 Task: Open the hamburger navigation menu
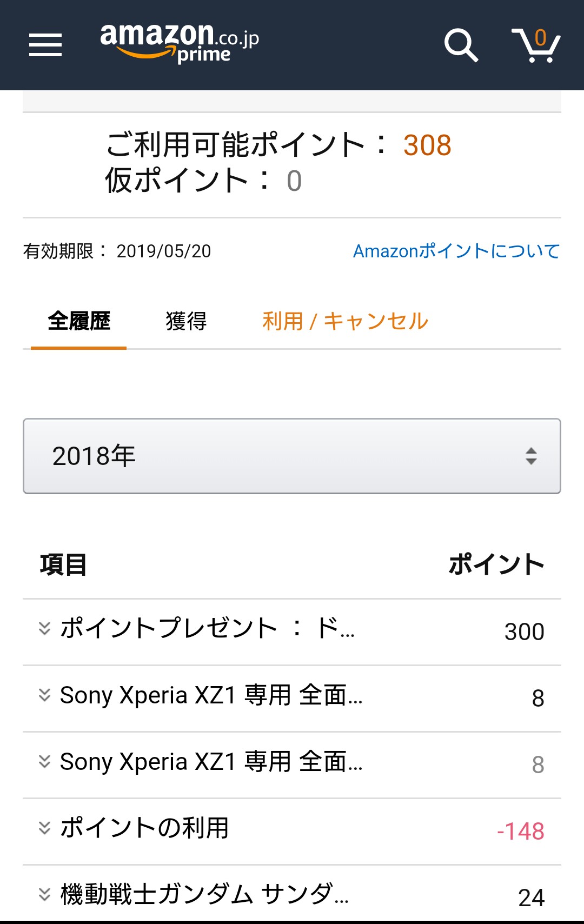45,44
